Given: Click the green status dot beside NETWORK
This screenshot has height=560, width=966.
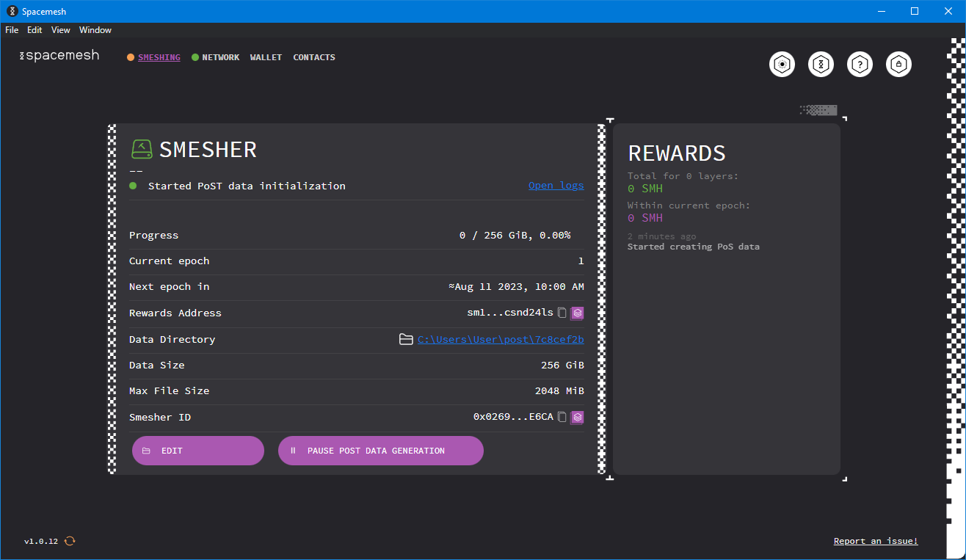Looking at the screenshot, I should pos(195,57).
